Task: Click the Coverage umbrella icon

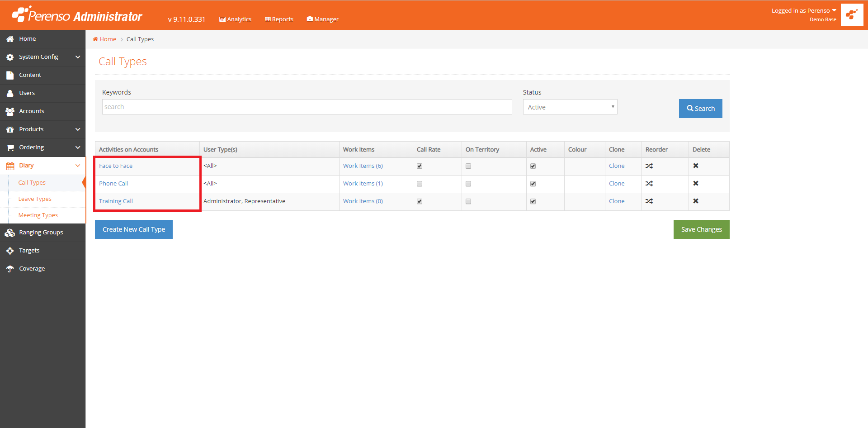Action: pyautogui.click(x=10, y=269)
